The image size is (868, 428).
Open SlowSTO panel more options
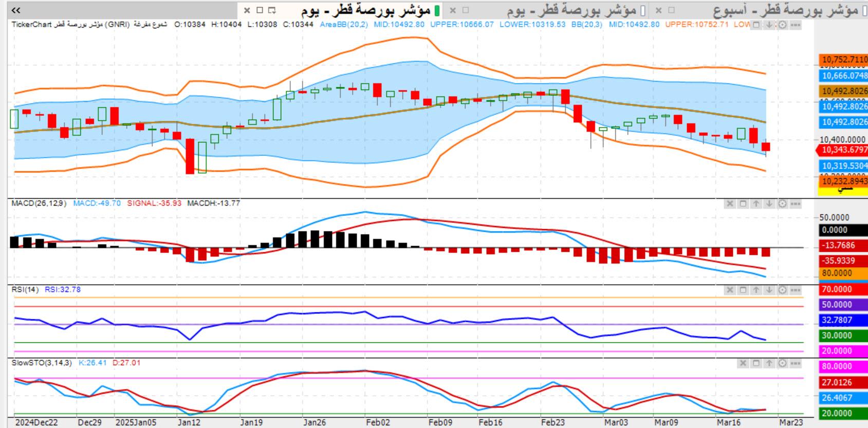point(796,363)
